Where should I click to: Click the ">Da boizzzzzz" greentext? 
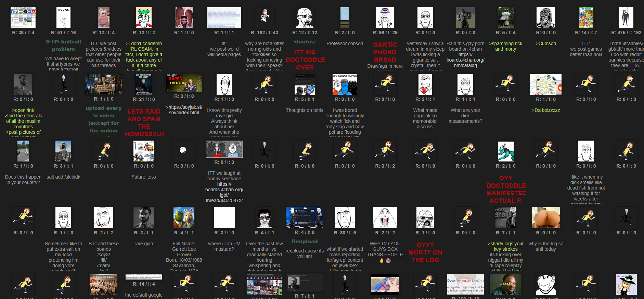coord(546,110)
